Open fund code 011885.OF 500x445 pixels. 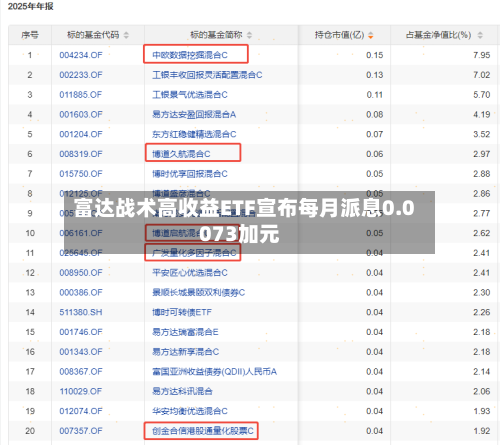click(x=81, y=95)
